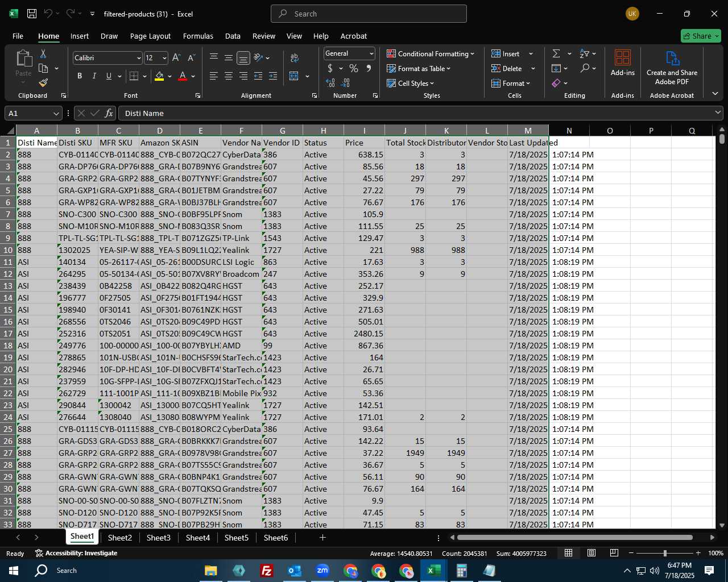Click the Share button
This screenshot has width=728, height=582.
[701, 36]
